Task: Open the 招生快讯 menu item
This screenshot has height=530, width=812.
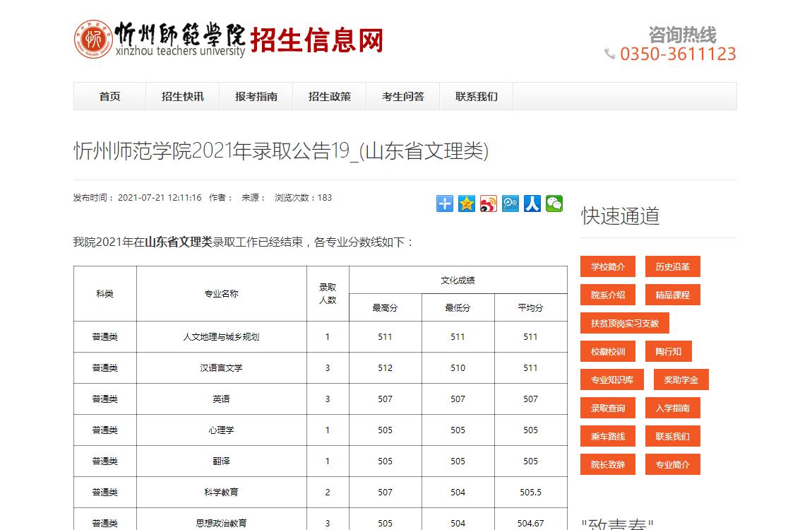Action: click(183, 96)
